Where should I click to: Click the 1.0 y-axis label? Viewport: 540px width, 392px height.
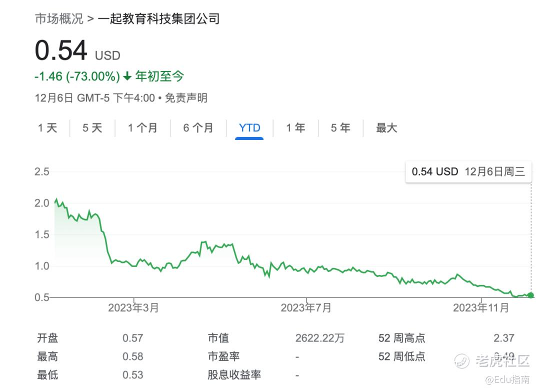(42, 266)
